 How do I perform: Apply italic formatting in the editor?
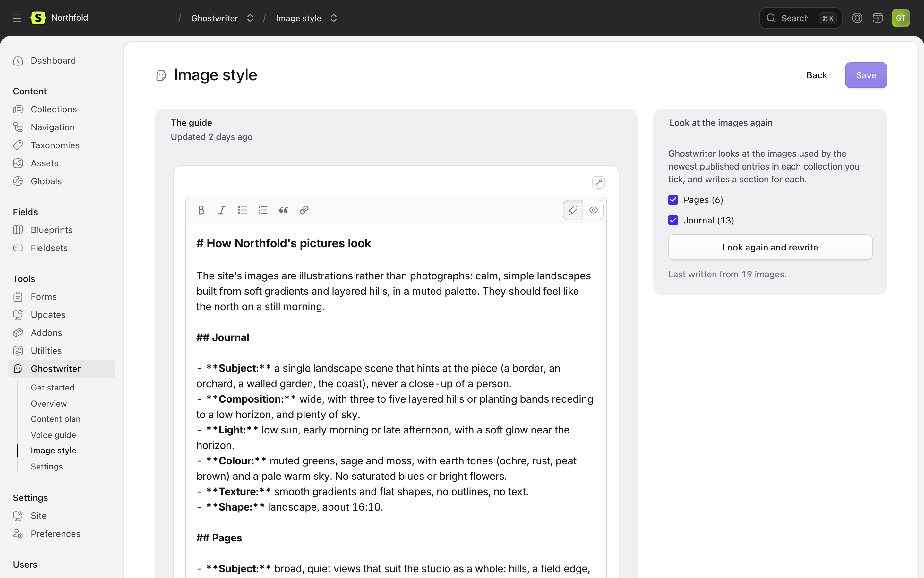pos(222,210)
